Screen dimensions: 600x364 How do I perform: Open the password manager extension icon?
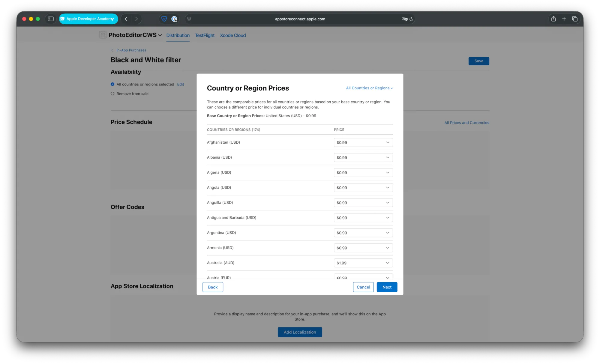coord(174,19)
